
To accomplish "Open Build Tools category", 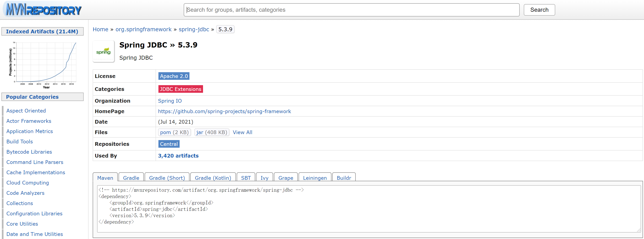I will (x=20, y=141).
